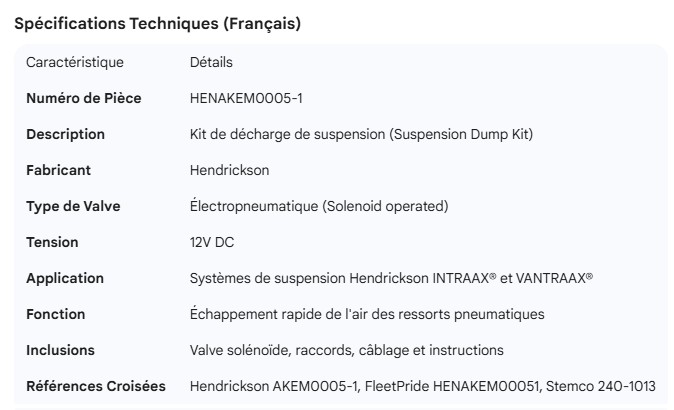Click the Inclusions row label

click(x=60, y=350)
